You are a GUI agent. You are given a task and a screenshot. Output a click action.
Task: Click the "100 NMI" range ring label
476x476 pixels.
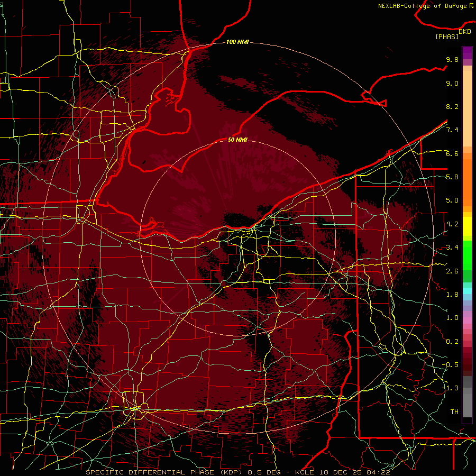click(x=237, y=42)
